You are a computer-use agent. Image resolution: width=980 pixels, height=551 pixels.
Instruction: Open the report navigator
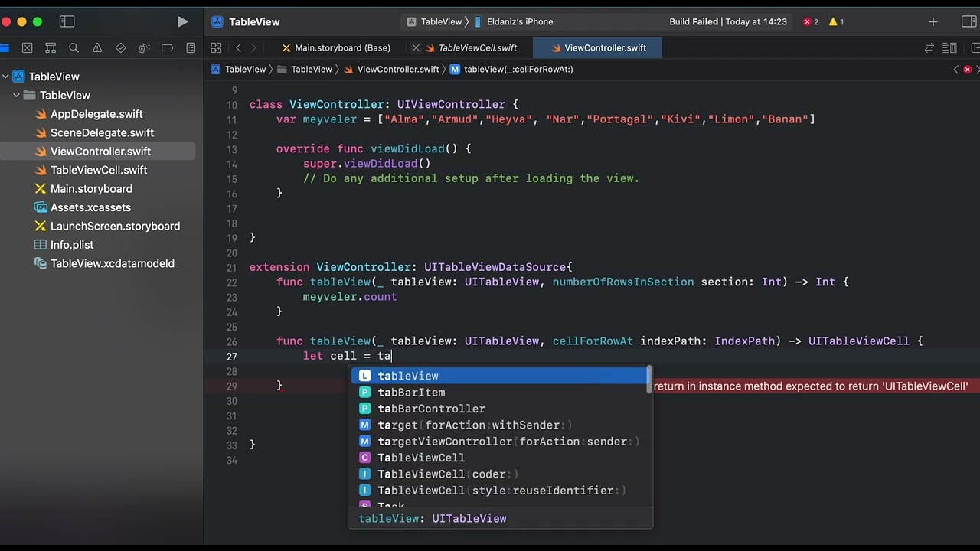pyautogui.click(x=191, y=47)
